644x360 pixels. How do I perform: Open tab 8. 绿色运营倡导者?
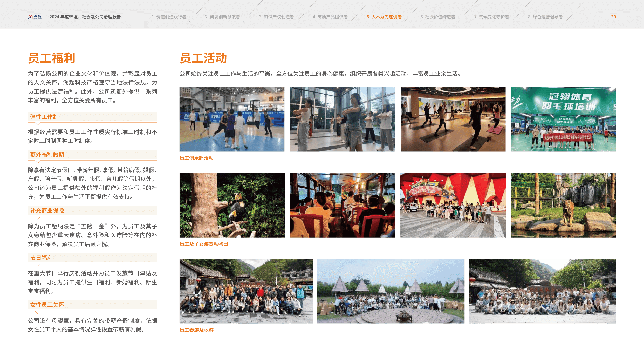(x=545, y=17)
